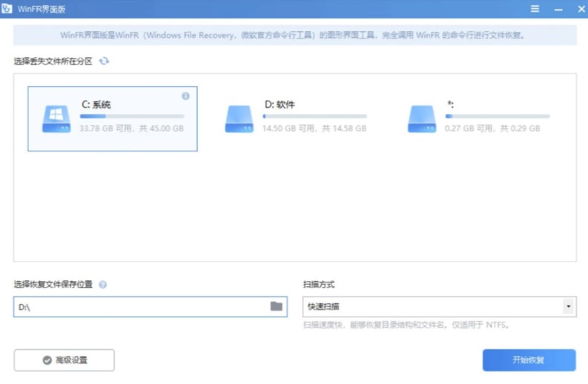Expand the 扫描方式 dropdown arrow
Screen dimensions: 588x384
[569, 307]
